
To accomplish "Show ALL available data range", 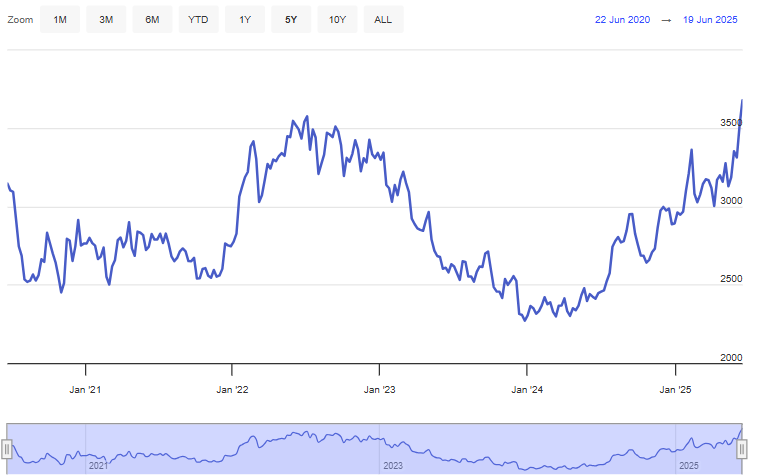I will [x=383, y=20].
